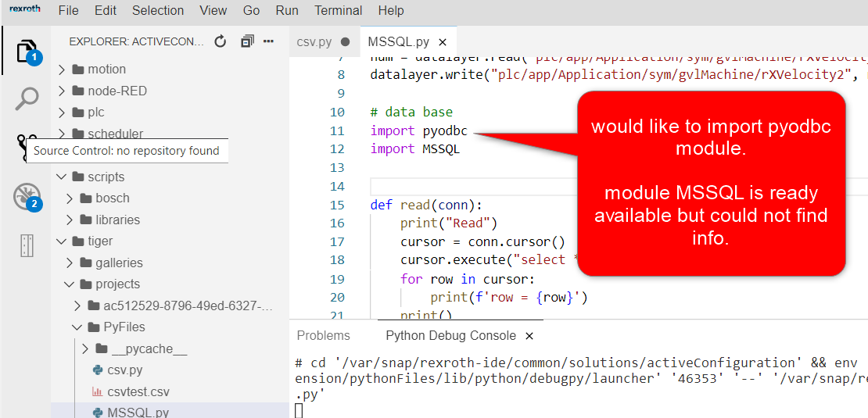Open the Debug view with badge 2
The height and width of the screenshot is (418, 868).
point(27,196)
